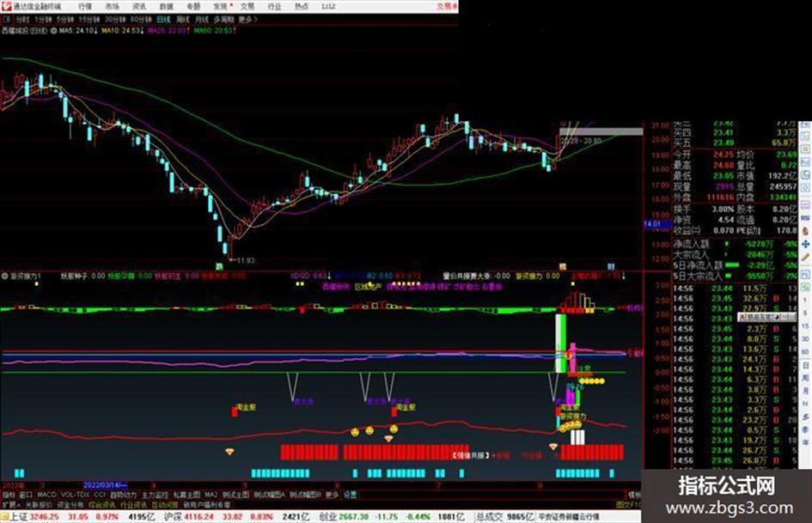This screenshot has width=812, height=523.
Task: Select the MACD indicator tab
Action: [x=46, y=495]
